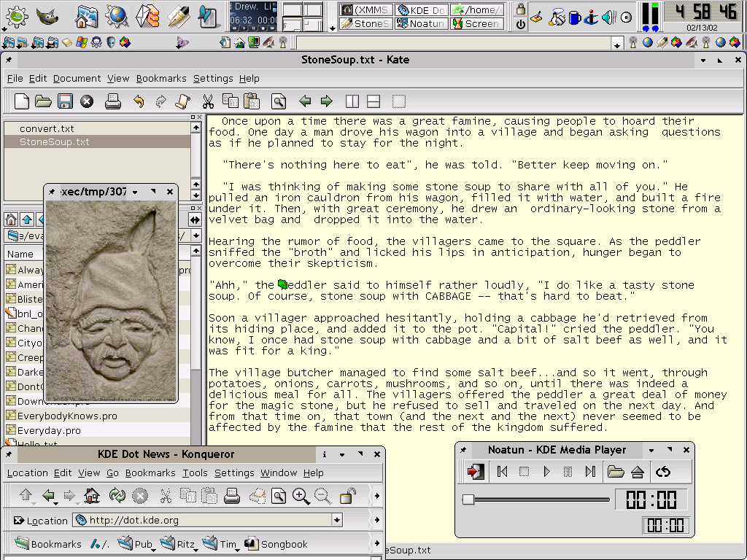The image size is (747, 560).
Task: Paste clipboard in Kate toolbar
Action: (252, 101)
